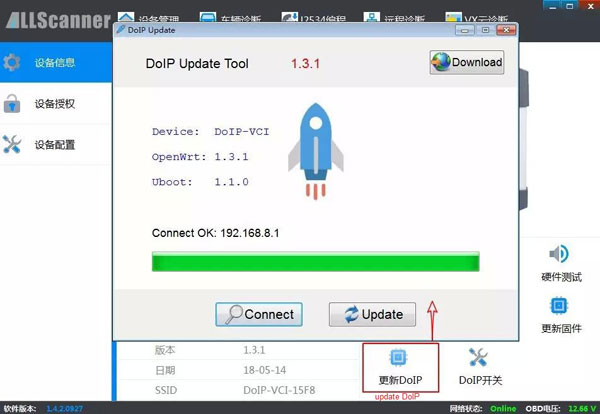600x414 pixels.
Task: Click 'Connect OK: 192.168.8.1' status text
Action: 215,233
